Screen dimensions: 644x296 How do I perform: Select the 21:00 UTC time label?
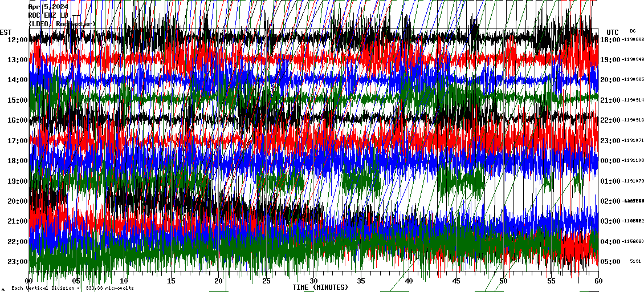point(610,100)
